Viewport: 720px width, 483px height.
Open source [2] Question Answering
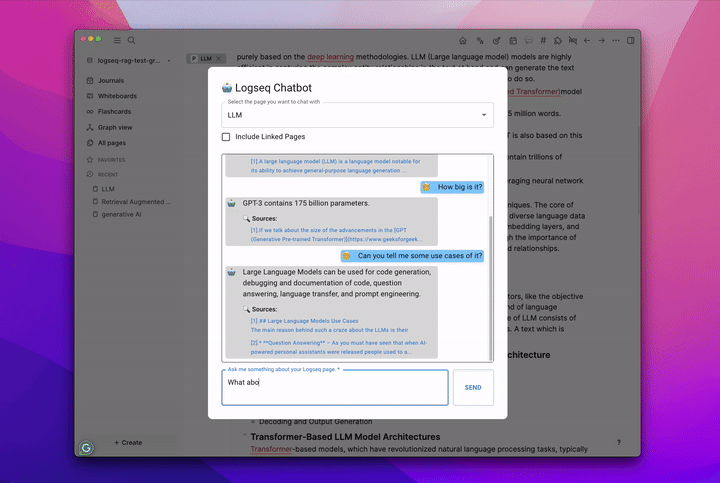(339, 348)
